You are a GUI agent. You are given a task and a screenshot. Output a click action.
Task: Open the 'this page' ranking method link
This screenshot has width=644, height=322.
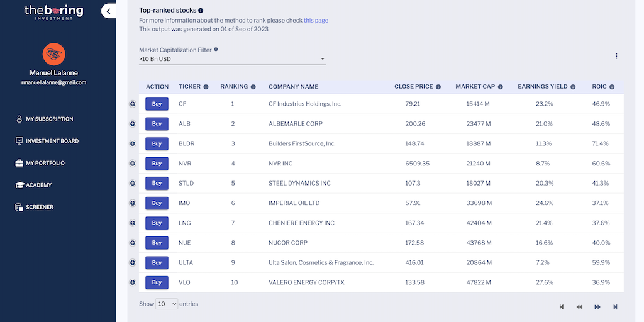tap(316, 20)
